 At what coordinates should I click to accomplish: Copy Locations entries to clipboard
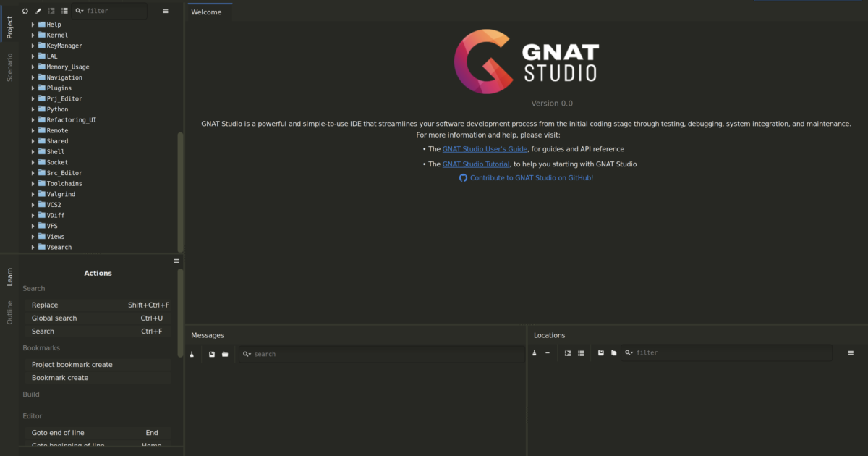click(x=614, y=353)
